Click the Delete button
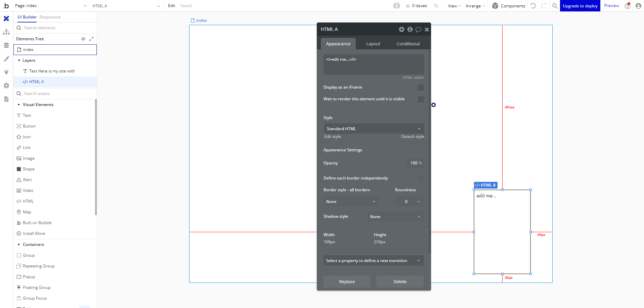Screen dimensions: 644x308 pyautogui.click(x=400, y=282)
